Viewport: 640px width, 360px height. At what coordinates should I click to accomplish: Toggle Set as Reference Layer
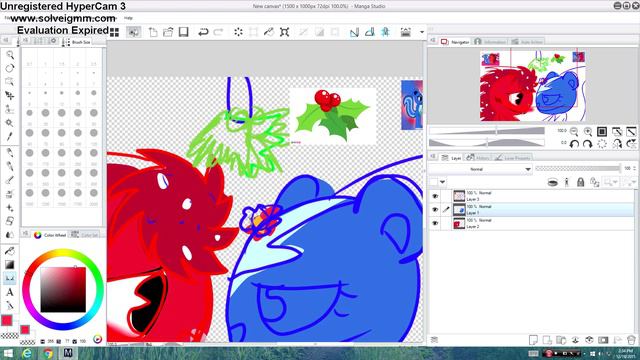point(567,182)
